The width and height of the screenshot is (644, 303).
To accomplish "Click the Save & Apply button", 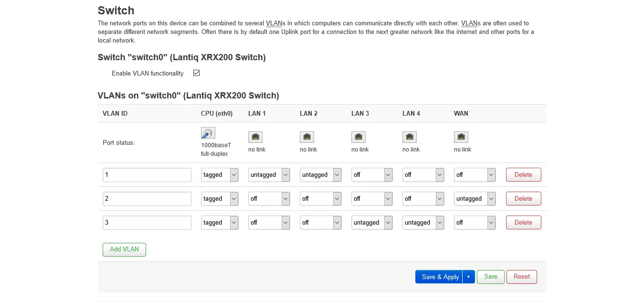I will 439,277.
